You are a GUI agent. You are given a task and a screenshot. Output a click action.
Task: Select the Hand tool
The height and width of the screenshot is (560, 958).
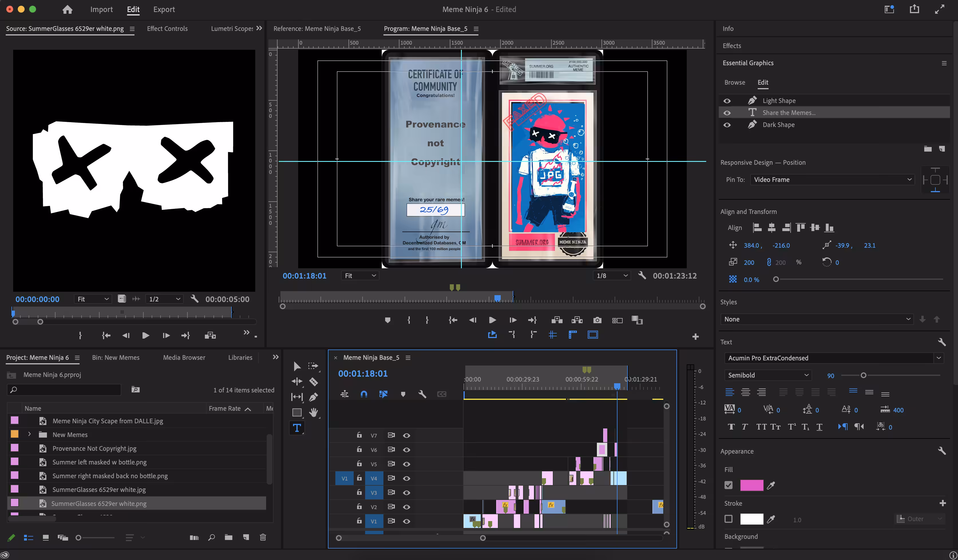(x=314, y=412)
